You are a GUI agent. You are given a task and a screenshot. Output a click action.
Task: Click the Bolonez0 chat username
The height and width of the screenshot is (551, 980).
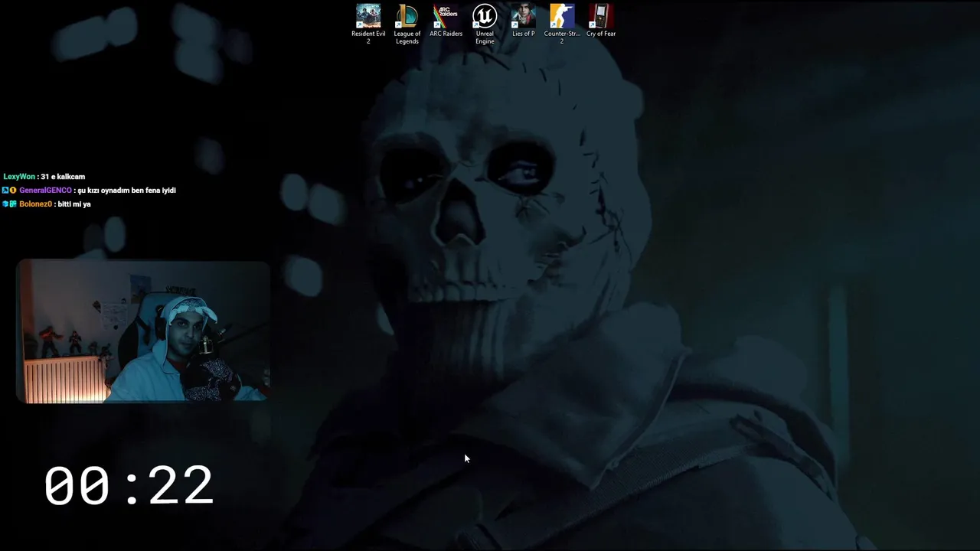pos(35,204)
